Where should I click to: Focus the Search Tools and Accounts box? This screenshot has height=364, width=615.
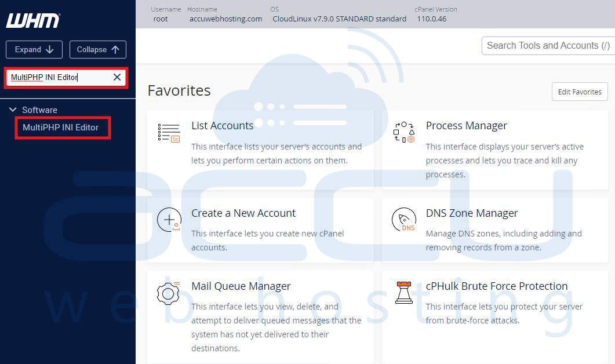click(x=548, y=45)
